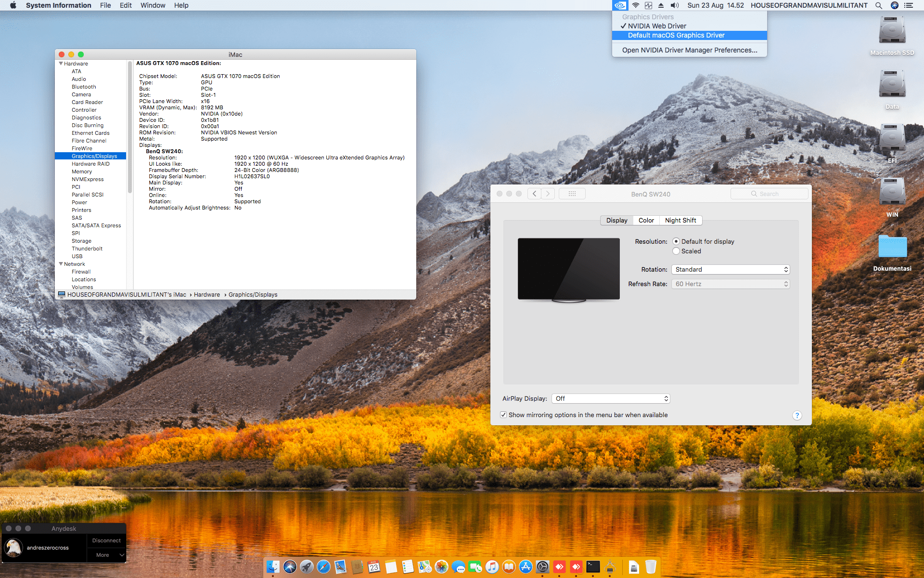Click the preferences Search field
Viewport: 924px width, 578px height.
[769, 194]
